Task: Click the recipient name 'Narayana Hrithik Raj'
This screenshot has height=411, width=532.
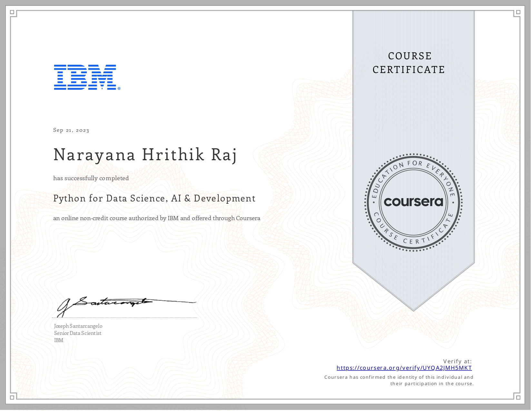Action: 145,155
